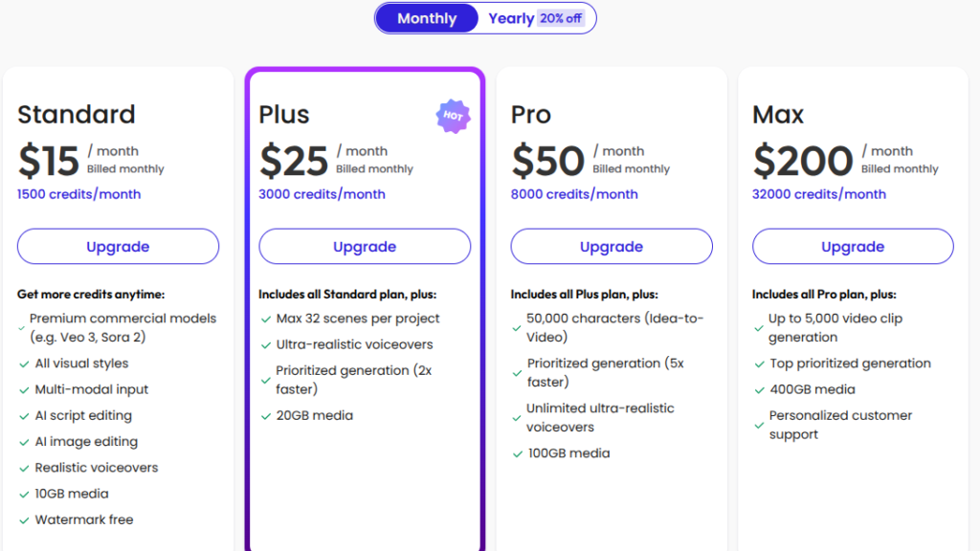Screen dimensions: 980x551
Task: Click the 3000 credits/month text
Action: tap(323, 194)
